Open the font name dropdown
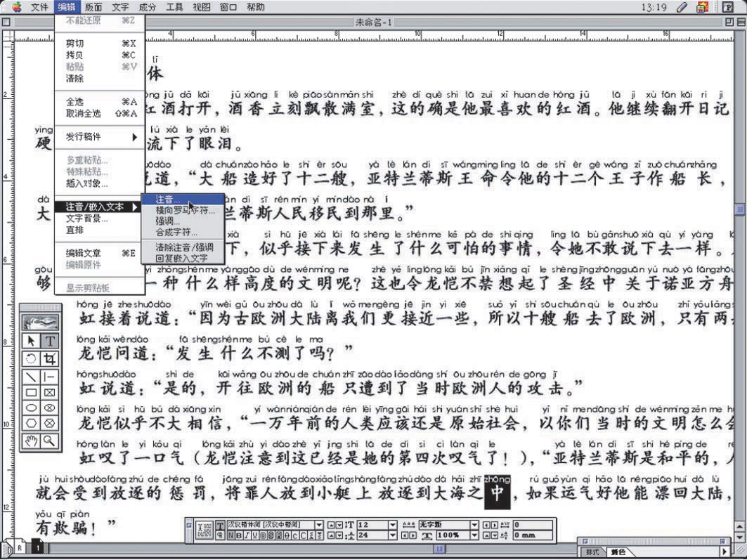Viewport: 747px width, 560px height. click(319, 525)
